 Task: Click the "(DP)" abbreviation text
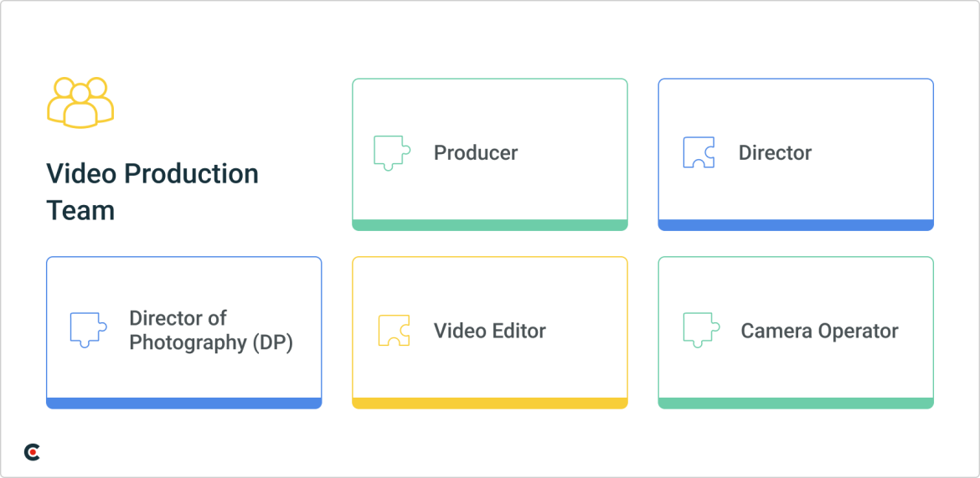coord(271,343)
